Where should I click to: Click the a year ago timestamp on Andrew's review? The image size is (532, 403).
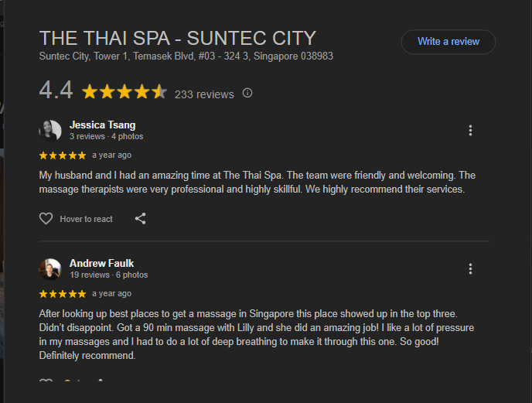111,294
